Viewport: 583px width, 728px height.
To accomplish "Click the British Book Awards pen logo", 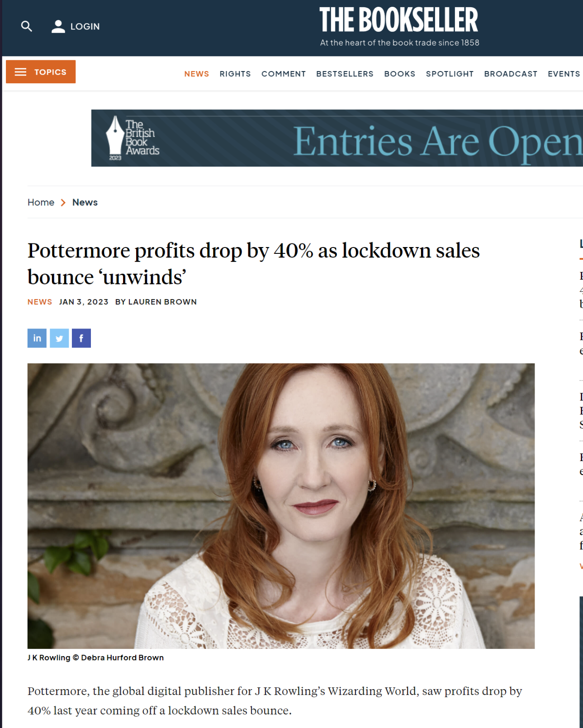I will 115,138.
